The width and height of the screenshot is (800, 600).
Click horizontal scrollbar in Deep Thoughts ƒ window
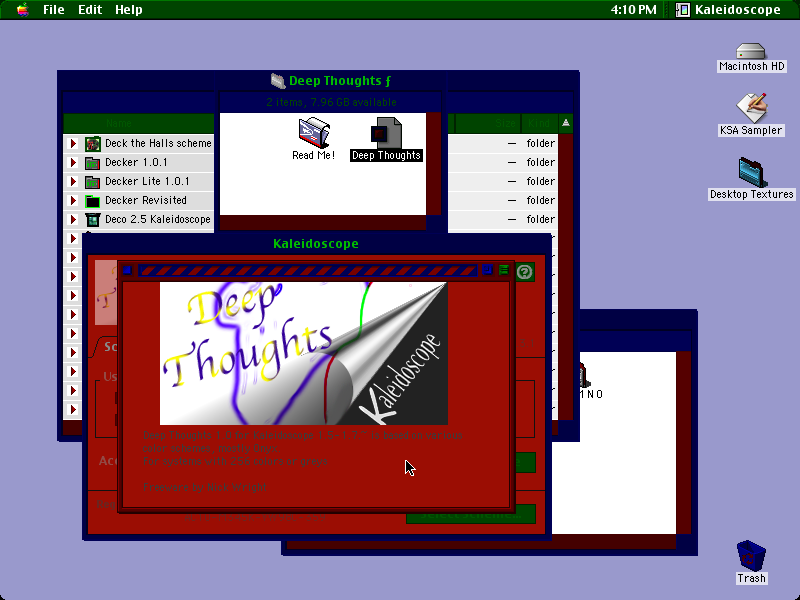322,222
